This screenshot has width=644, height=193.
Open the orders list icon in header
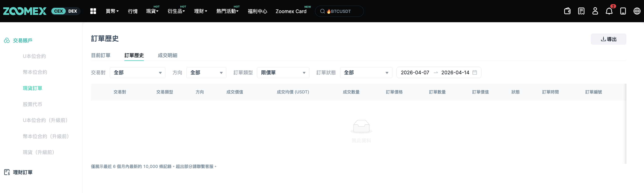click(581, 11)
